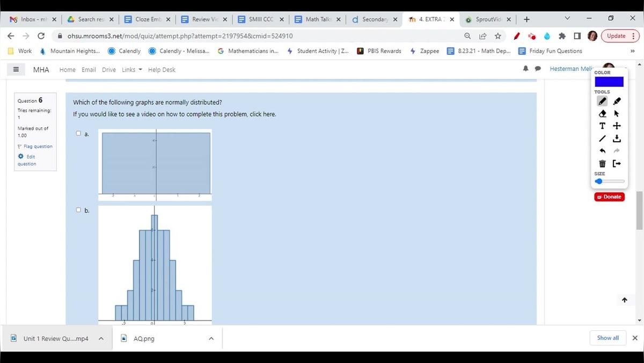Open the PBIS Rewards bookmark
The height and width of the screenshot is (363, 644).
click(379, 51)
